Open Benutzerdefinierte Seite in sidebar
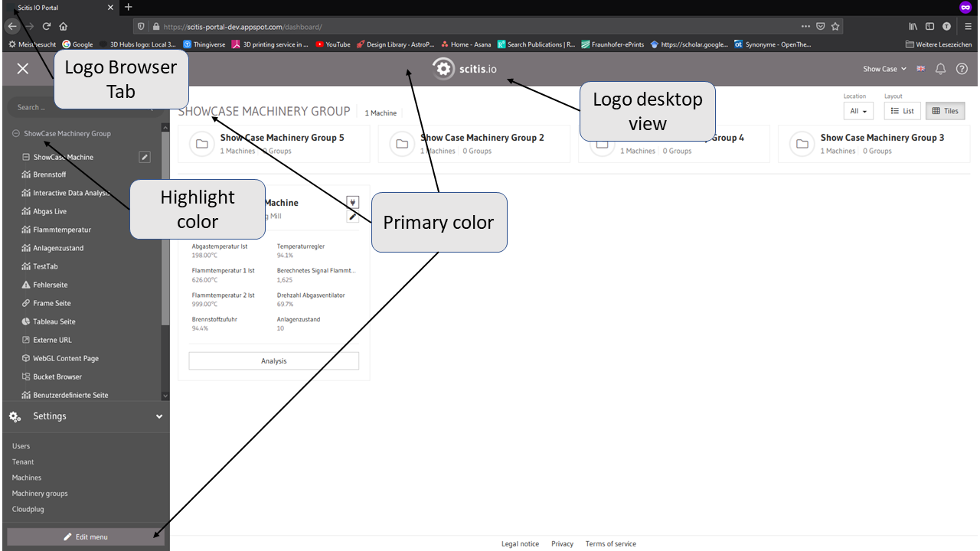This screenshot has height=551, width=980. tap(70, 395)
